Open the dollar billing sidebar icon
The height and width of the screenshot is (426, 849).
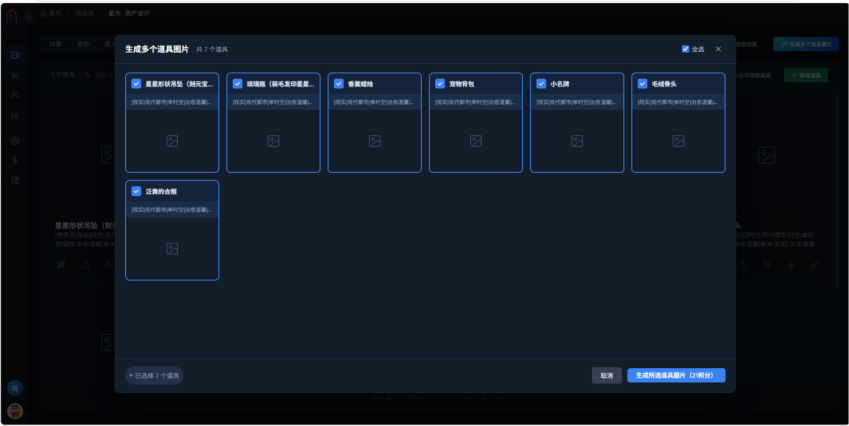coord(15,161)
